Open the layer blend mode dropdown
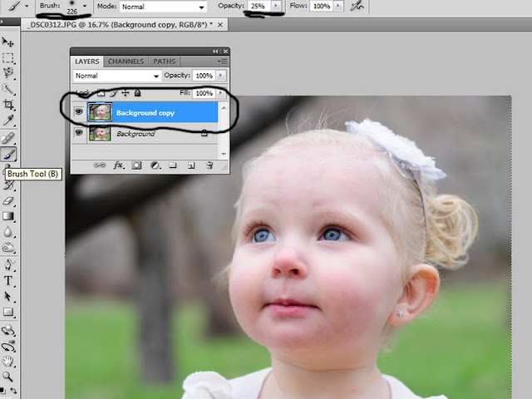Viewport: 532px width, 399px height. pos(116,76)
